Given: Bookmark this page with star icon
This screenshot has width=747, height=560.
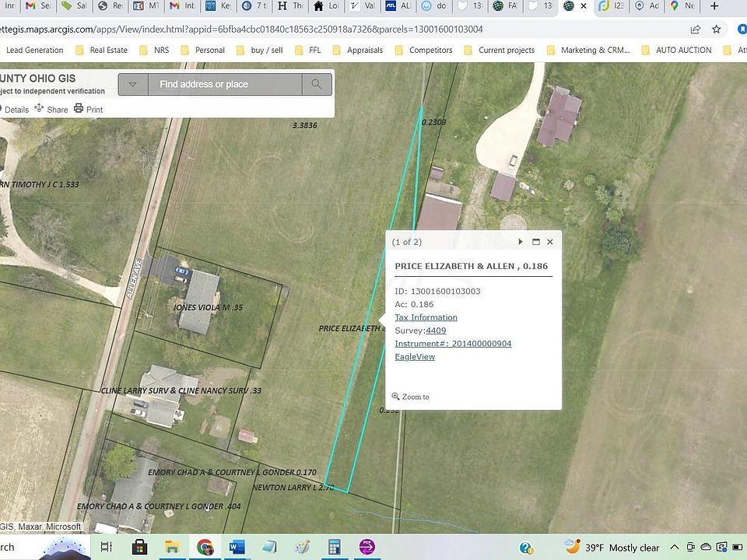Looking at the screenshot, I should (717, 30).
